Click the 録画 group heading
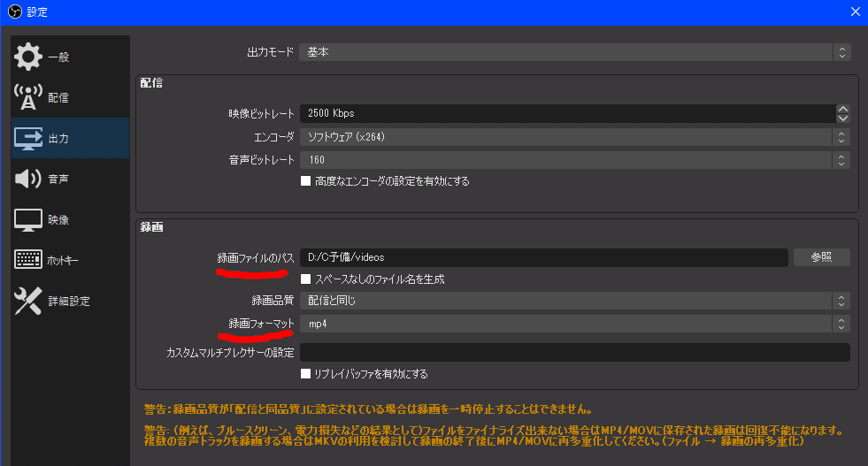The image size is (868, 466). pos(151,227)
